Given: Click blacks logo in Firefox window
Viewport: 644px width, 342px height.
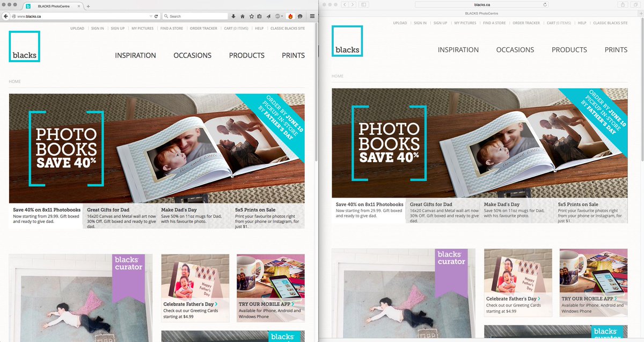Looking at the screenshot, I should 24,46.
